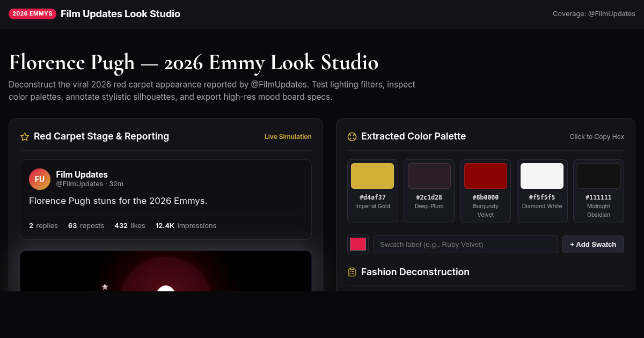Image resolution: width=644 pixels, height=338 pixels.
Task: Click the red carpet stage preview image
Action: click(166, 271)
